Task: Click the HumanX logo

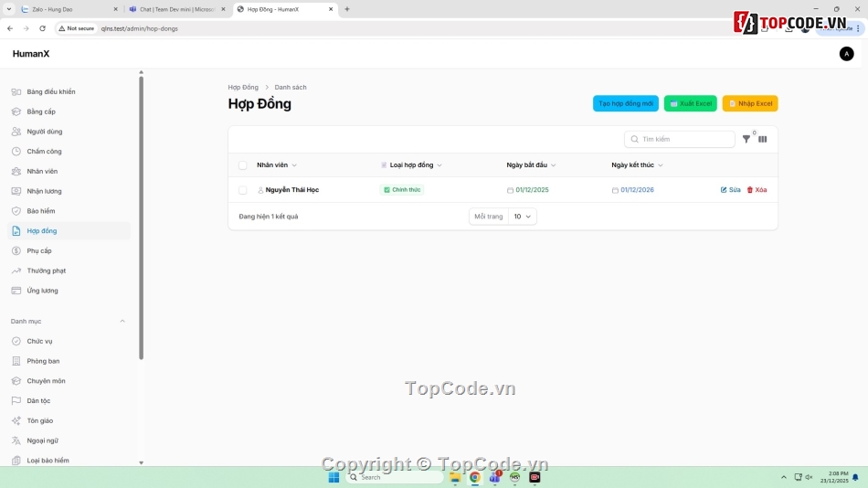Action: pyautogui.click(x=31, y=54)
